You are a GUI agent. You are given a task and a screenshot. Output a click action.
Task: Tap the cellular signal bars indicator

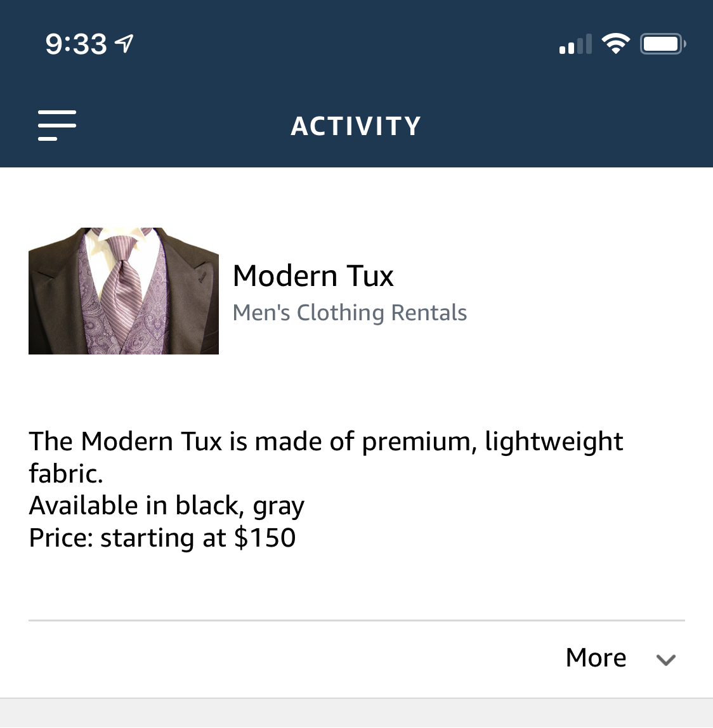pos(575,44)
